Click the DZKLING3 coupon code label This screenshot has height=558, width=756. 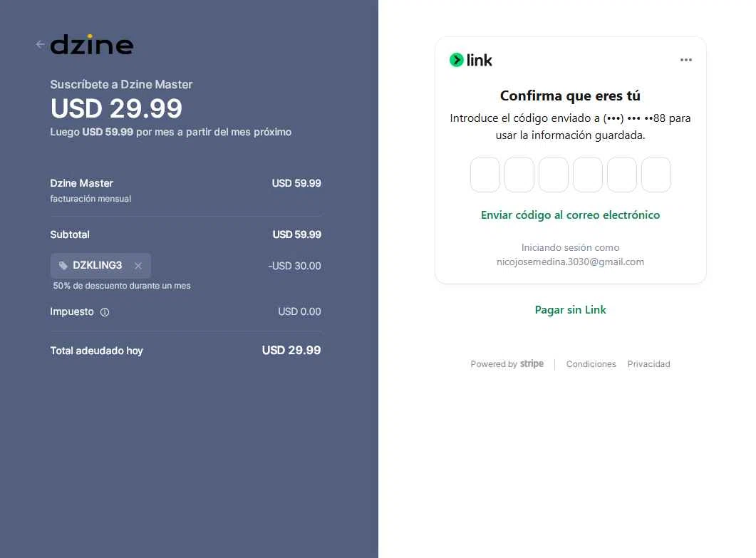point(98,265)
